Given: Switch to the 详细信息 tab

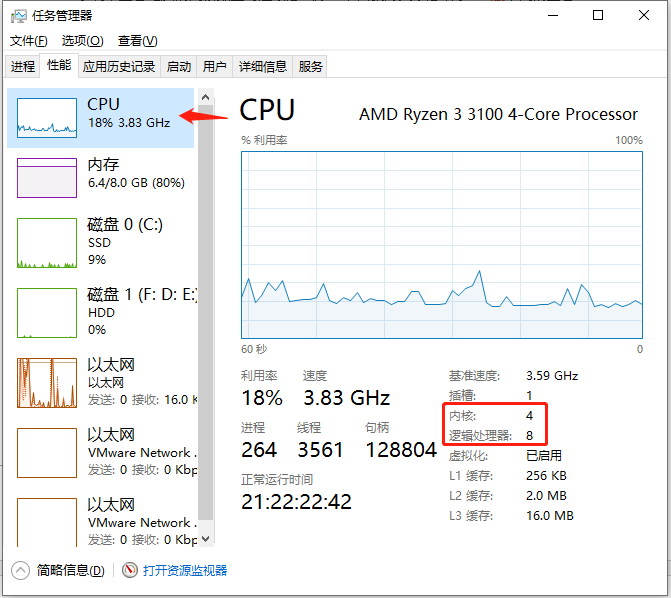Looking at the screenshot, I should click(x=263, y=67).
